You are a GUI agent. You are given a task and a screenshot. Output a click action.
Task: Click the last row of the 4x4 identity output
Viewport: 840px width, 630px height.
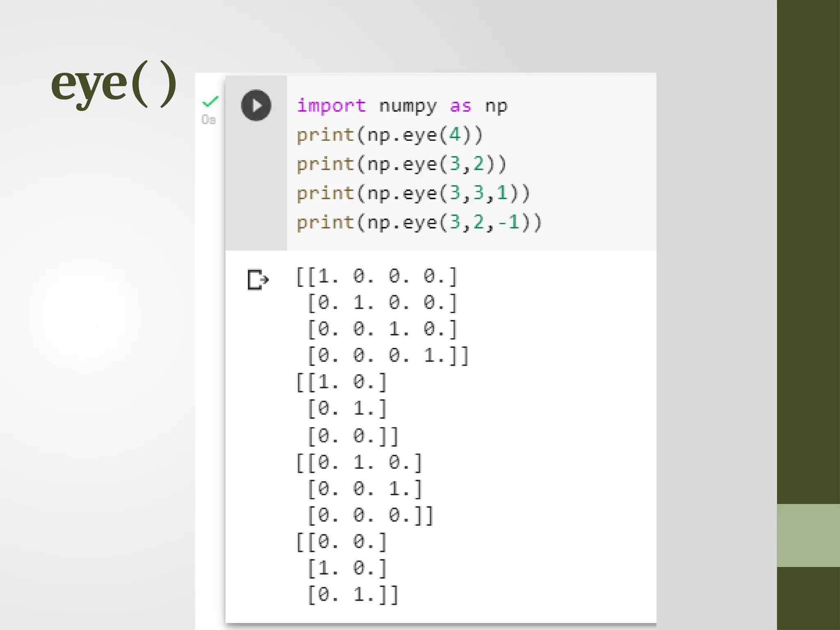tap(388, 355)
